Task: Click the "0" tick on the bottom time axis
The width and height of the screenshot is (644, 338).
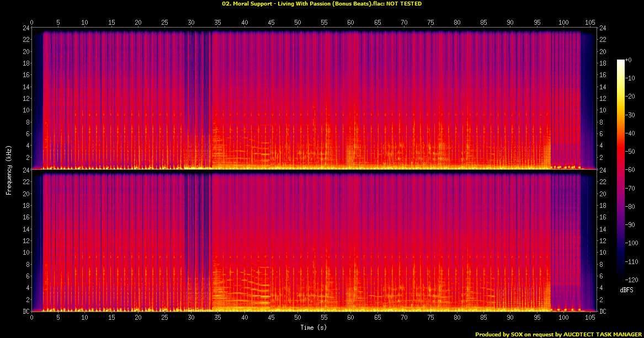Action: point(31,318)
